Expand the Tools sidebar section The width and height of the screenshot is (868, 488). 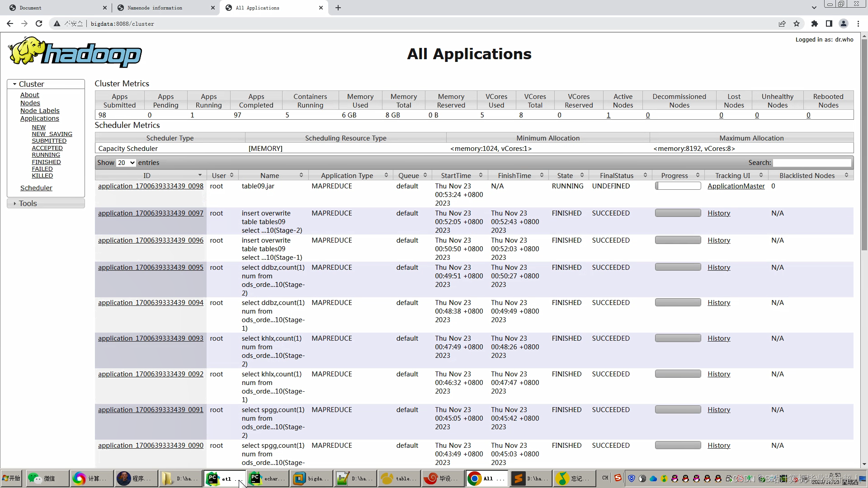(27, 203)
